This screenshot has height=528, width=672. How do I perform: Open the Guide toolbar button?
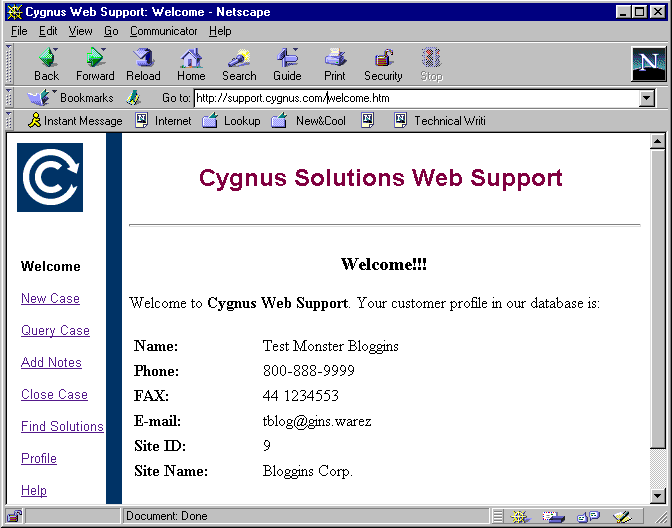287,64
